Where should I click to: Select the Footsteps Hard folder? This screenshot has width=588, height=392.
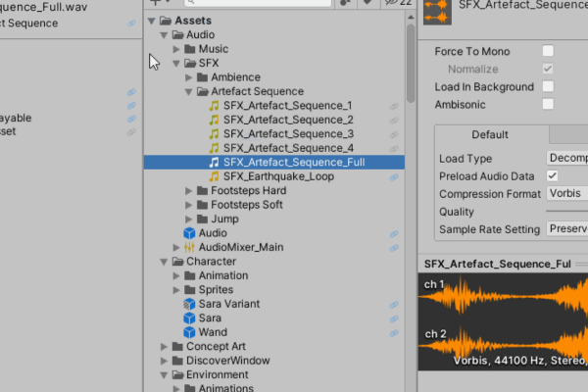point(248,191)
